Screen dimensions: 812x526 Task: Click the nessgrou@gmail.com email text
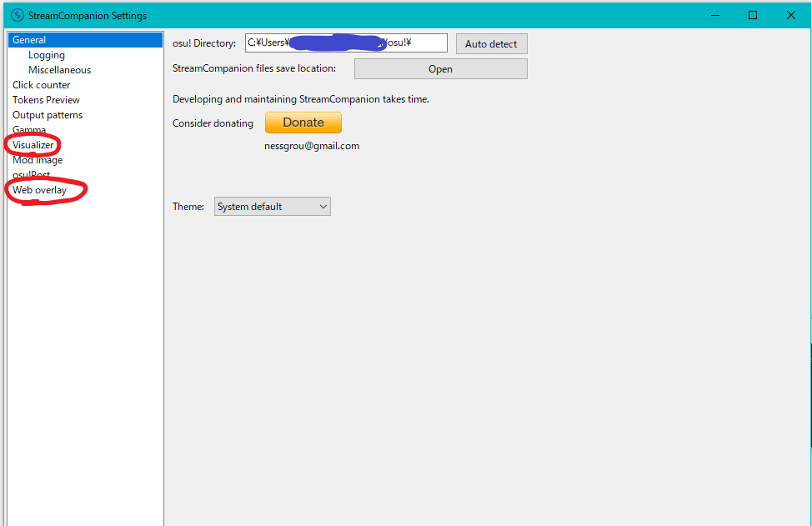coord(312,146)
